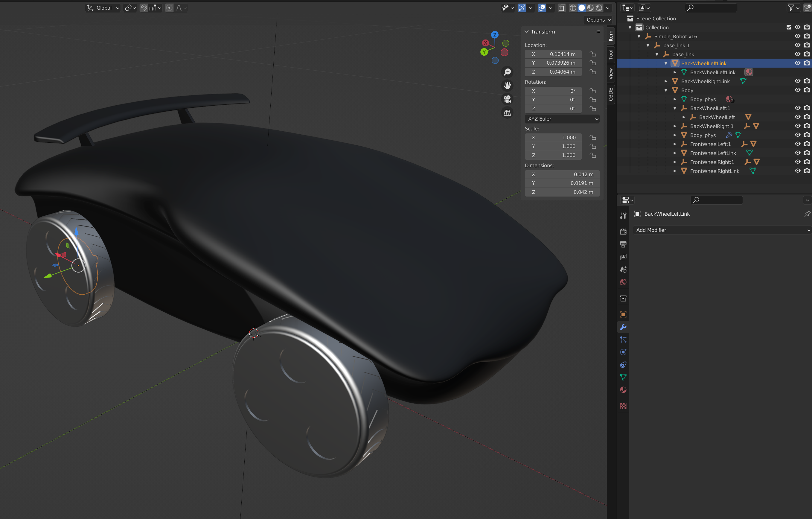812x519 pixels.
Task: Click the Options button in viewport
Action: click(x=598, y=20)
